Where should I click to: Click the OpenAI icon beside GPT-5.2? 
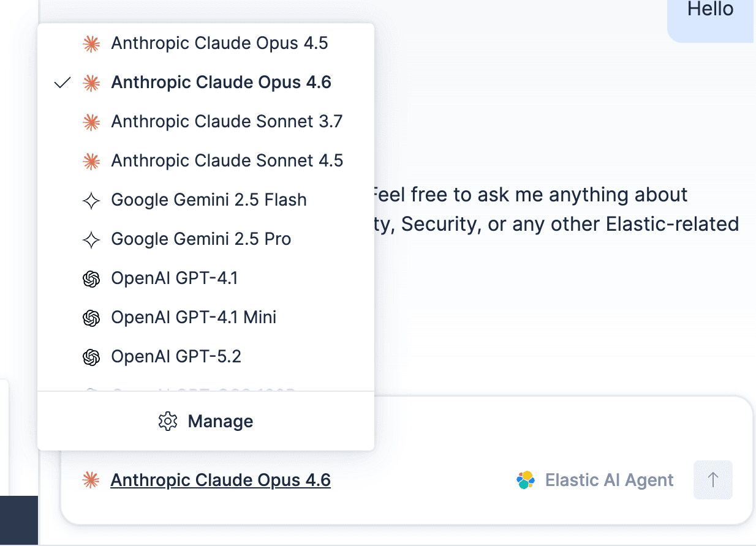[x=91, y=356]
